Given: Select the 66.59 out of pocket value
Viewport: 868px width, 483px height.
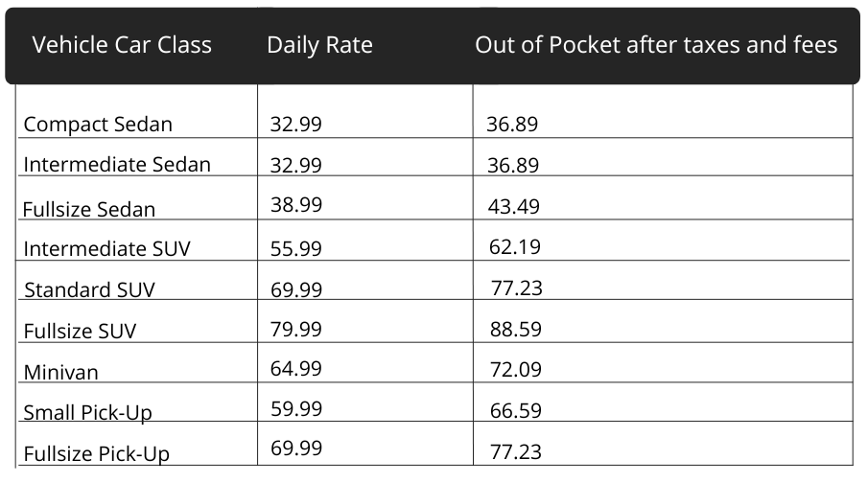Looking at the screenshot, I should coord(515,410).
